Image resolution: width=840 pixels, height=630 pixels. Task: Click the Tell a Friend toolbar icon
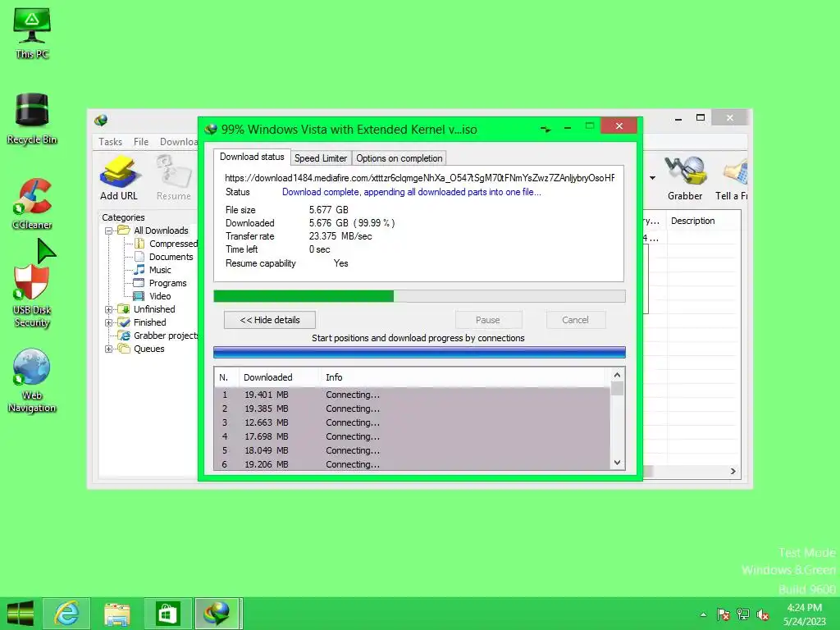732,178
